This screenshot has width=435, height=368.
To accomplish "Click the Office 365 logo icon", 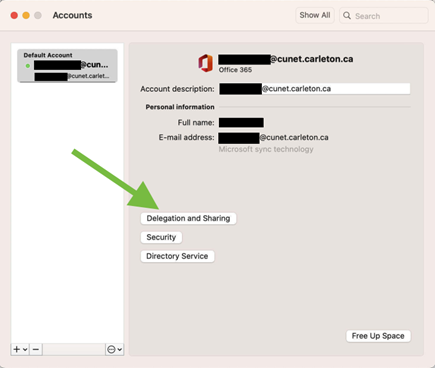I will (206, 63).
